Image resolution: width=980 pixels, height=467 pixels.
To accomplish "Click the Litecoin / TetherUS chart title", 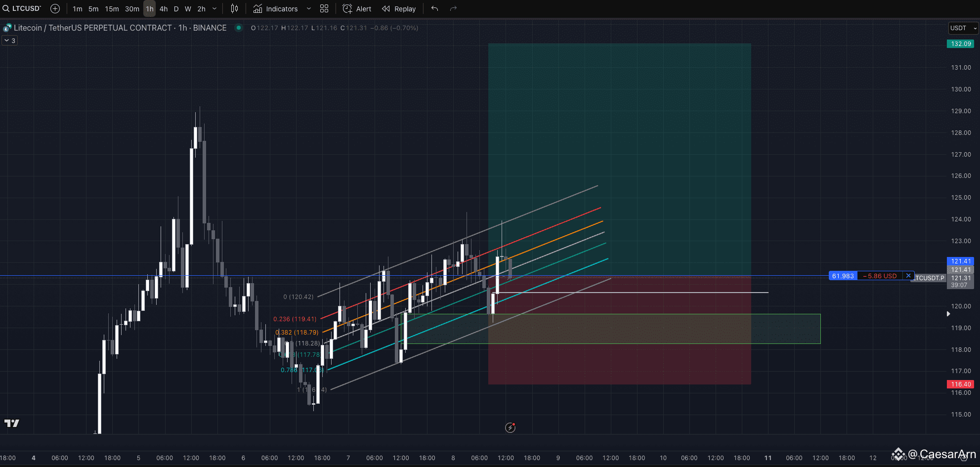I will (120, 28).
